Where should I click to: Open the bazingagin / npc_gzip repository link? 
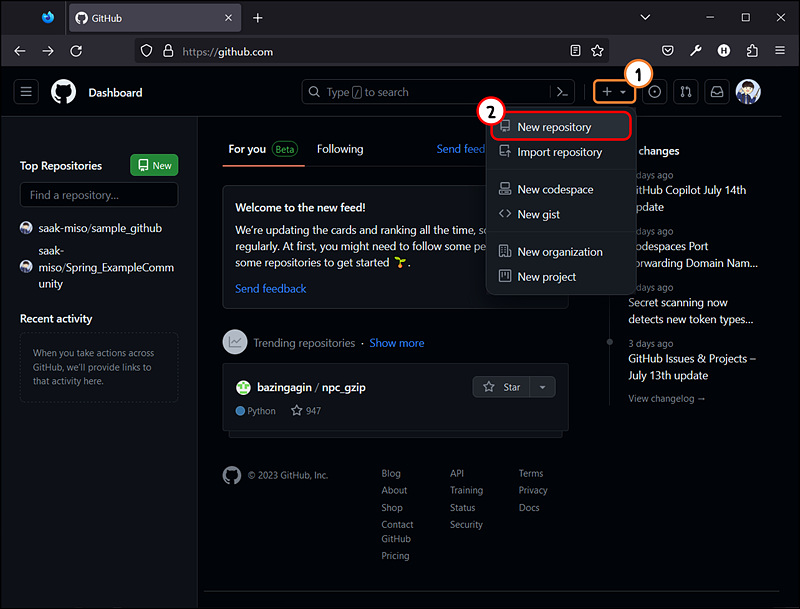311,387
